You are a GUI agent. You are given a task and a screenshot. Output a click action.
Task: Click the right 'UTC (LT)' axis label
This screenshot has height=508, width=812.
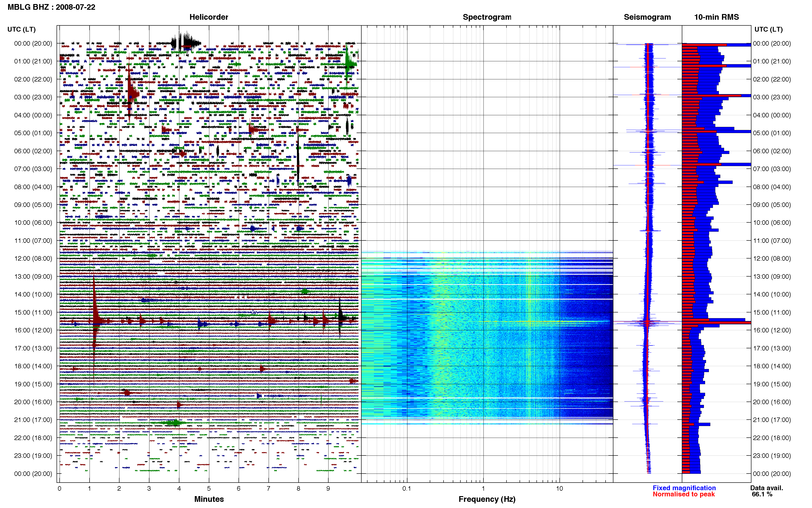coord(768,29)
